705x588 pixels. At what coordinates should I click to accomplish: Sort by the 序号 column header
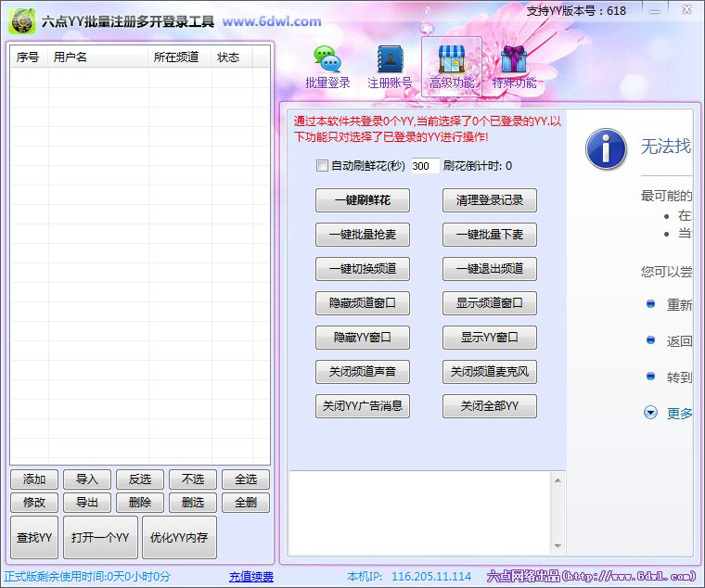[29, 58]
